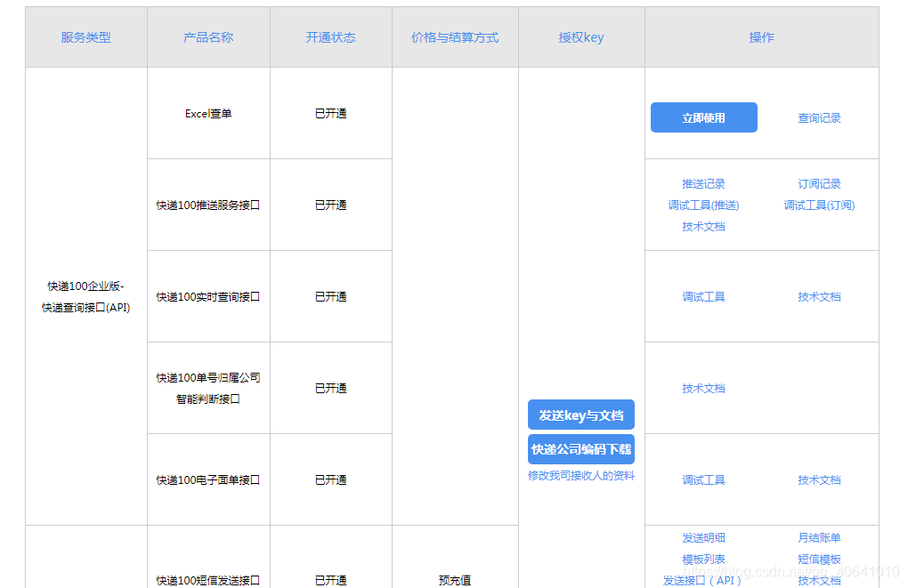Open 发送接口（API） for SMS sending
This screenshot has width=908, height=588.
coord(702,580)
